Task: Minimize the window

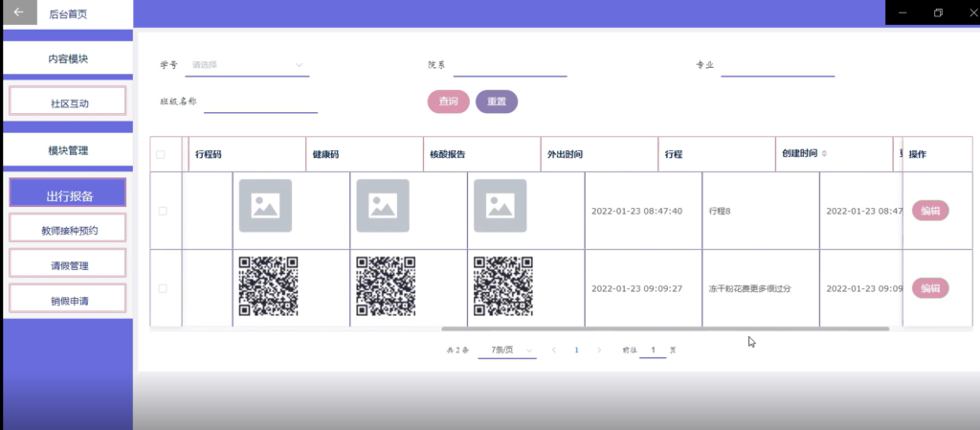Action: [x=902, y=12]
